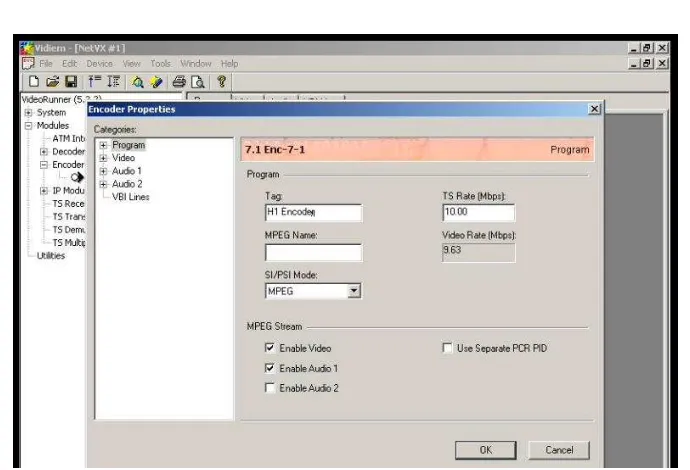This screenshot has width=690, height=470.
Task: Click the Cancel button
Action: tap(559, 450)
